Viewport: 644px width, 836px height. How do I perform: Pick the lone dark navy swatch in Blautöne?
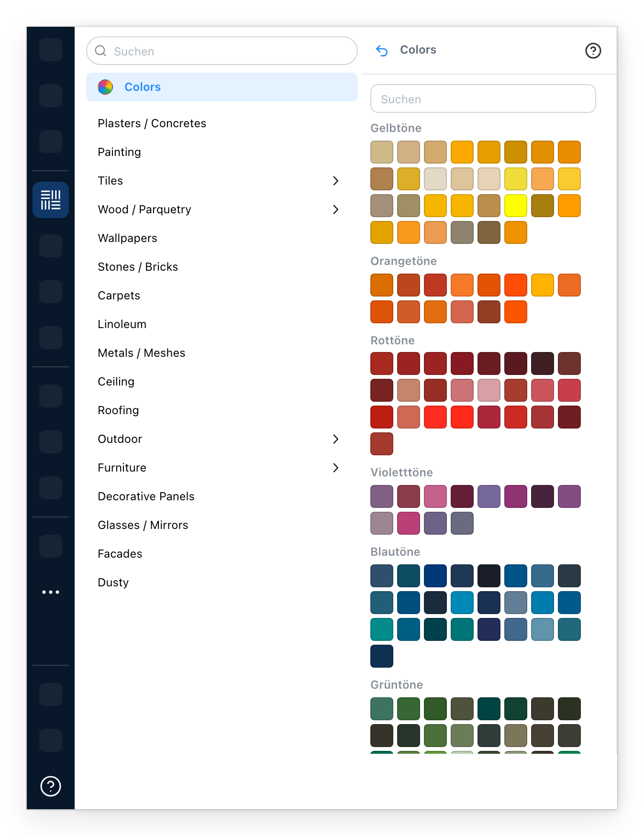pyautogui.click(x=382, y=656)
